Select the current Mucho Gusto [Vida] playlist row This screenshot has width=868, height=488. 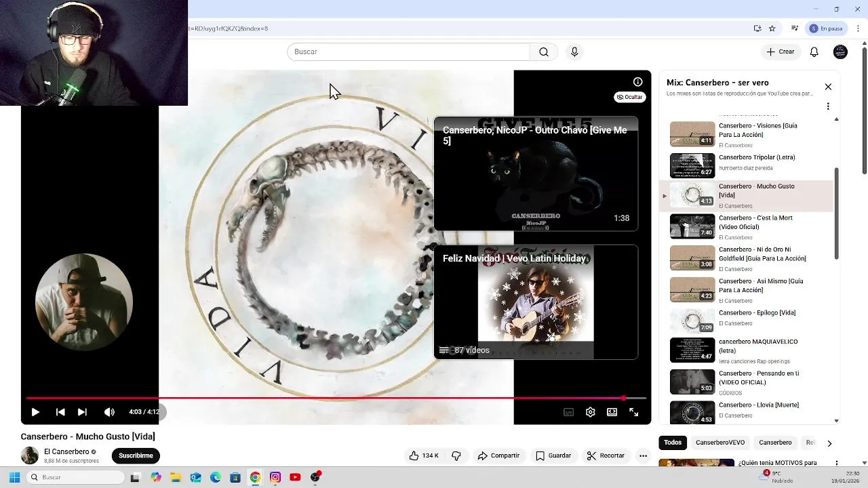tap(747, 196)
